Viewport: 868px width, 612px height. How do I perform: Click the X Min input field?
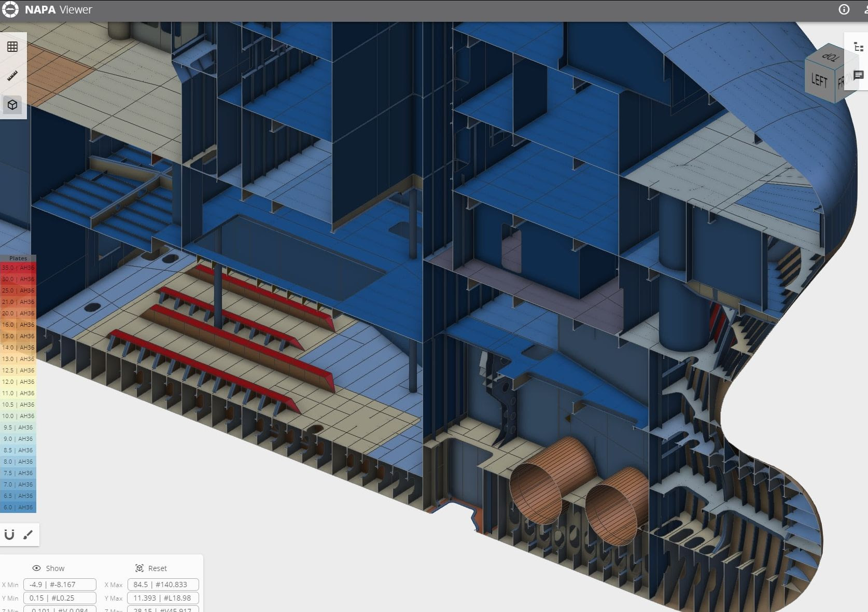click(60, 585)
